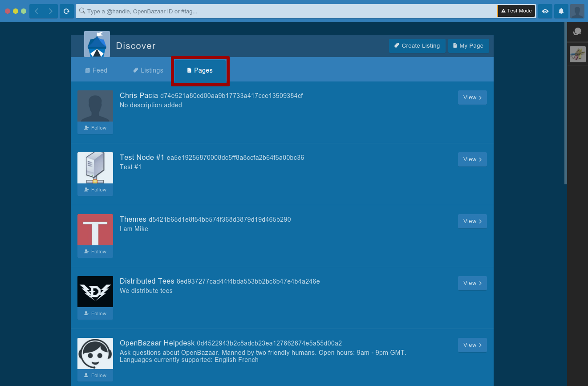Go forward with the right arrow icon
The height and width of the screenshot is (386, 588).
[x=51, y=11]
